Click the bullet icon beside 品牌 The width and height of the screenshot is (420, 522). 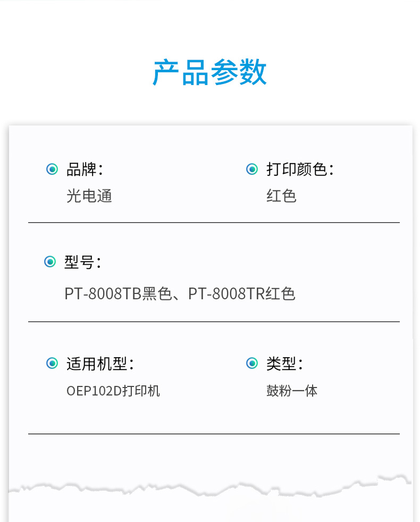tap(52, 170)
